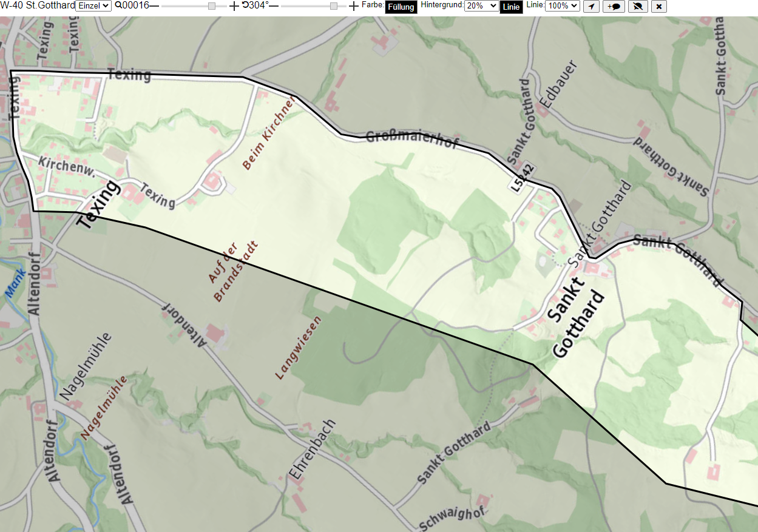Click the rotation arrow icon
The image size is (758, 532).
[x=245, y=5]
